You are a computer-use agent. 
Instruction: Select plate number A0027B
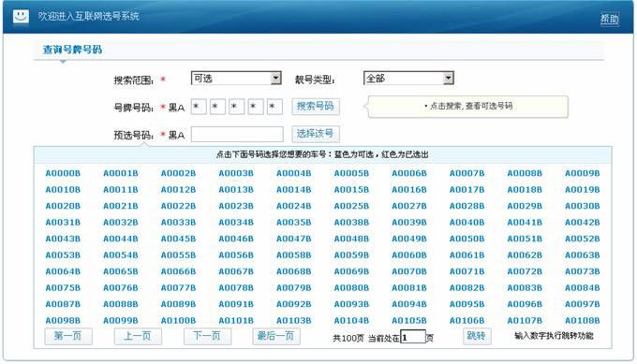tap(409, 206)
